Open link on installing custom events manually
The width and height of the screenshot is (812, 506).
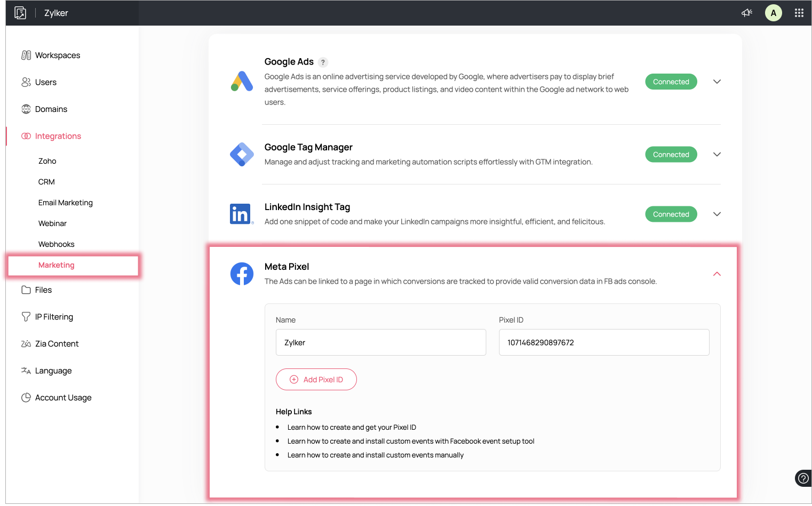point(376,455)
